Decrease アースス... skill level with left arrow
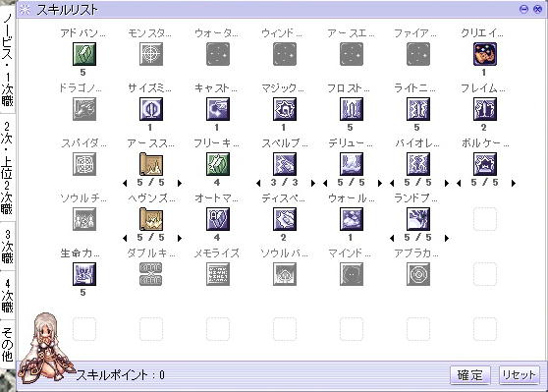The height and width of the screenshot is (392, 548). [x=125, y=183]
